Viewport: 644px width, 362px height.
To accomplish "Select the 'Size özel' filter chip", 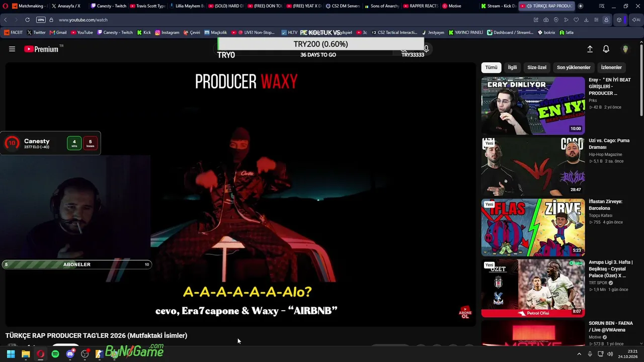I will [x=537, y=67].
